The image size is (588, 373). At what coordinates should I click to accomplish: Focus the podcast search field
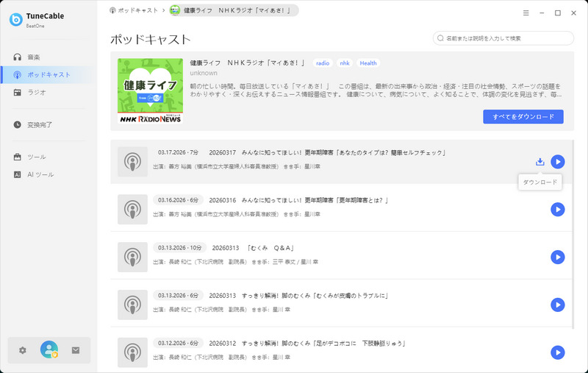click(x=503, y=38)
